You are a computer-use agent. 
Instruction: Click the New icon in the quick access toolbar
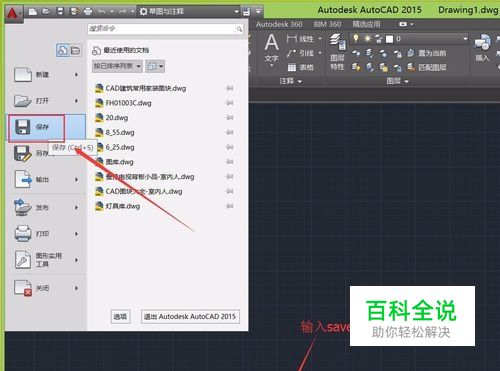(x=32, y=12)
